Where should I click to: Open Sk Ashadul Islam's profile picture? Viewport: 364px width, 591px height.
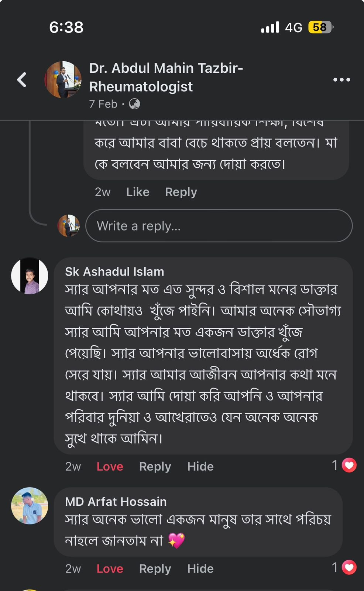pyautogui.click(x=30, y=276)
